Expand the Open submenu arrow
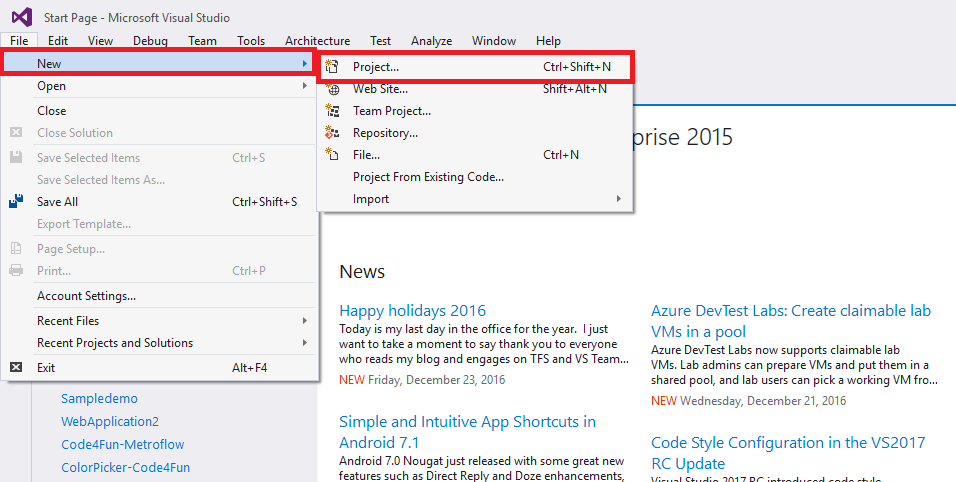The width and height of the screenshot is (956, 482). click(304, 86)
